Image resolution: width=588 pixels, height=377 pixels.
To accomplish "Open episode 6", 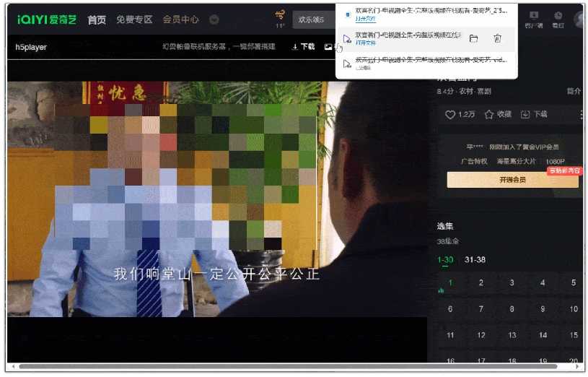I will (450, 309).
